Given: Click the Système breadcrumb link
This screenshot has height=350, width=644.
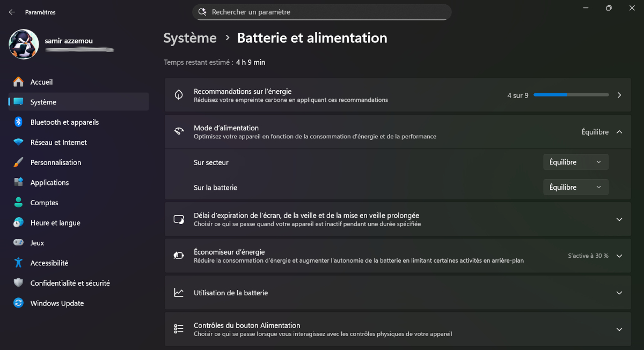Looking at the screenshot, I should point(190,38).
